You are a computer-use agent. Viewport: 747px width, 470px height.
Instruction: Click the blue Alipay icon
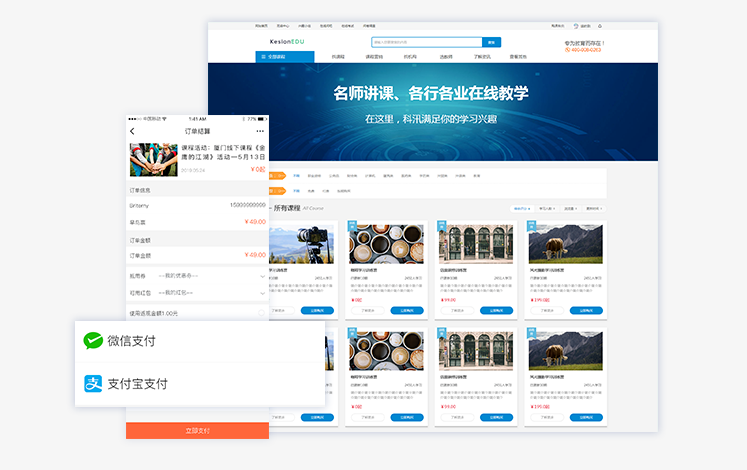[93, 383]
